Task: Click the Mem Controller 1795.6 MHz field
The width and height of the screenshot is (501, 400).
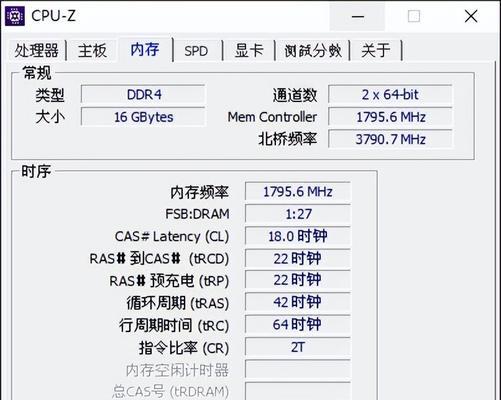Action: 390,117
